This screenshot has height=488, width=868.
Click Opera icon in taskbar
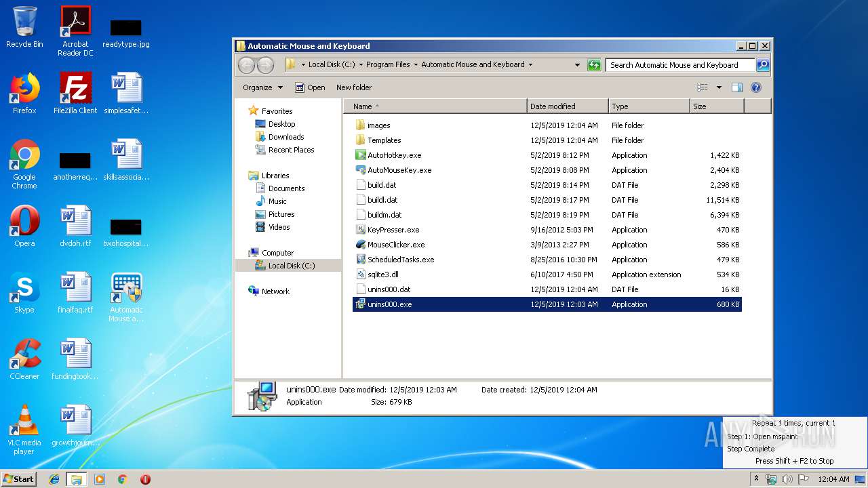145,479
